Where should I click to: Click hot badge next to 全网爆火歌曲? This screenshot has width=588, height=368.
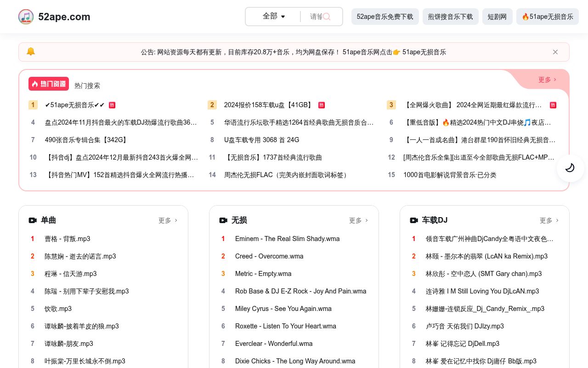[x=553, y=105]
